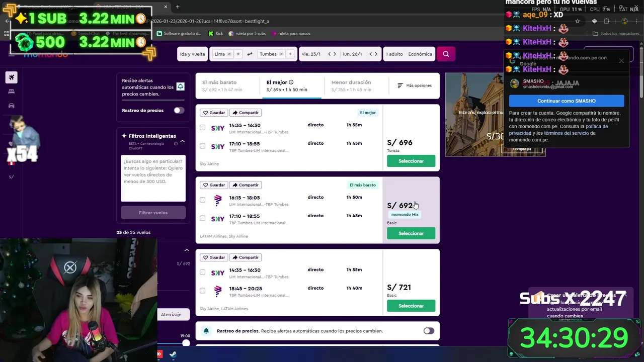Swap origin and destination arrows

(250, 54)
